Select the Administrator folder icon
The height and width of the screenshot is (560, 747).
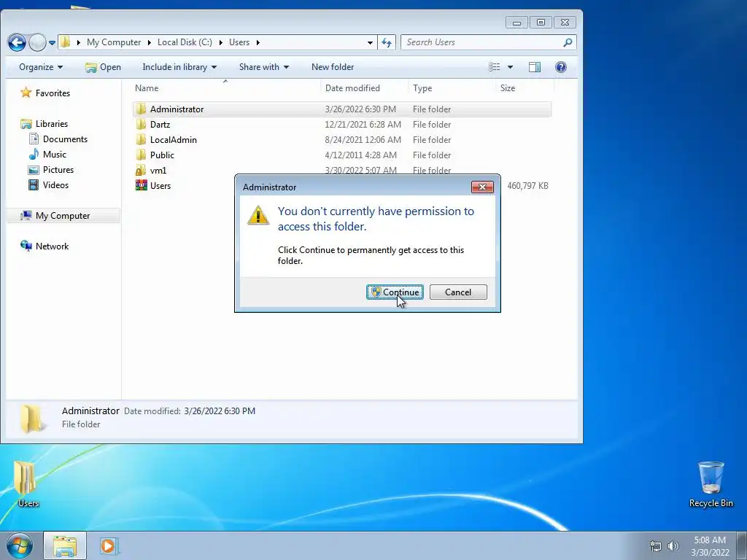tap(141, 109)
